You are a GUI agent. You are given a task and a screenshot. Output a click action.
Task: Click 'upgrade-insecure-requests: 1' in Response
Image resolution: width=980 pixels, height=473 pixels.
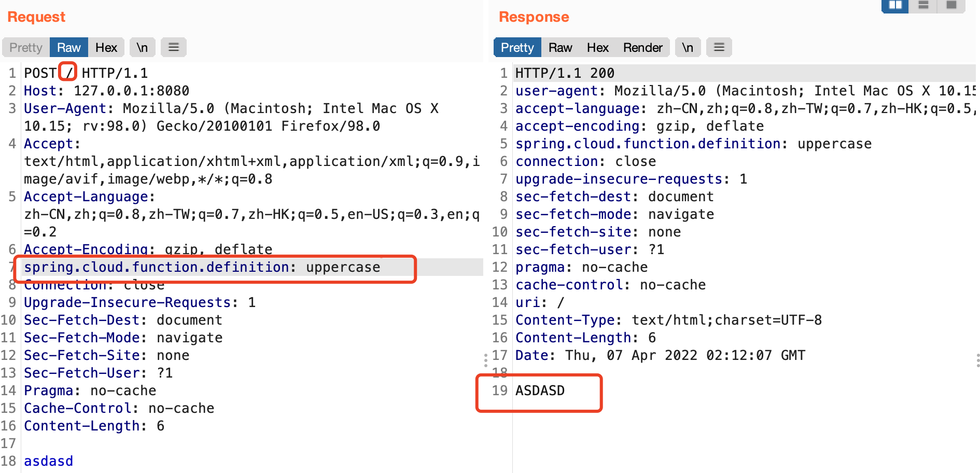click(632, 179)
